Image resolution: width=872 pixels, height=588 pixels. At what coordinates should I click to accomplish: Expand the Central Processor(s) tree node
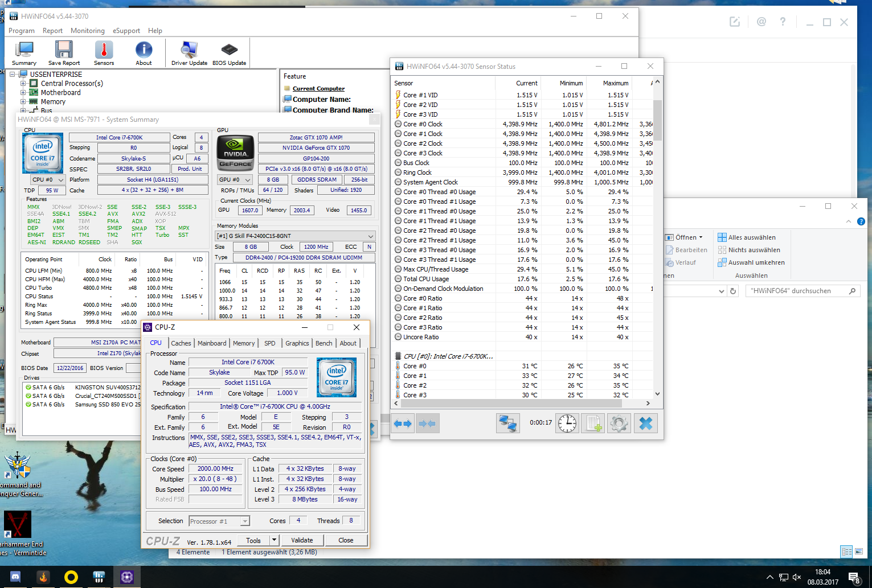(23, 83)
